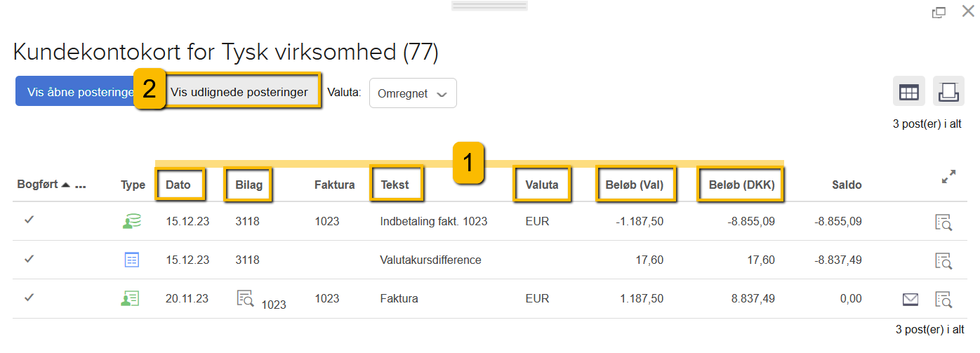Expand table with the fullscreen arrows icon
Viewport: 980px width, 353px height.
coord(948,177)
